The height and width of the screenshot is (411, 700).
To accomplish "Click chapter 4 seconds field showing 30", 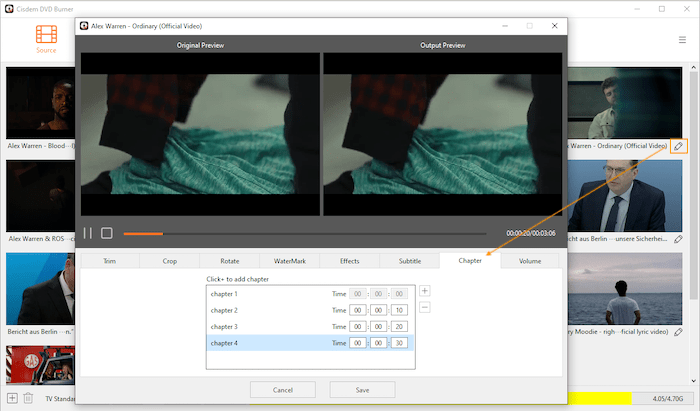I will pos(399,343).
